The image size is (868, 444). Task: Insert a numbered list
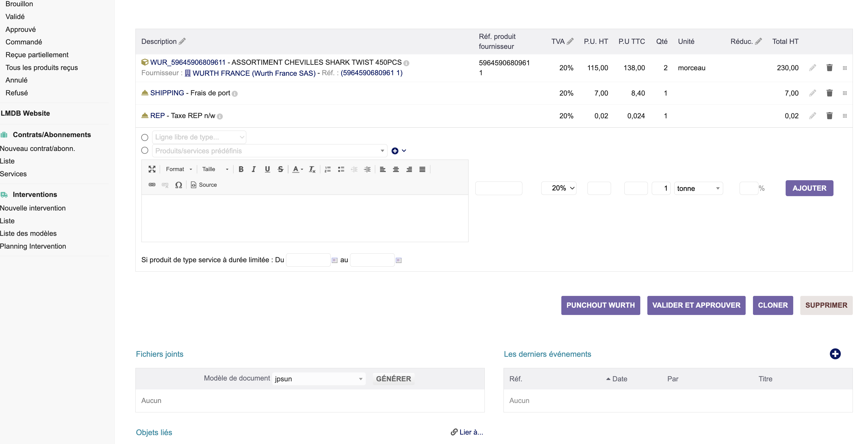tap(328, 169)
